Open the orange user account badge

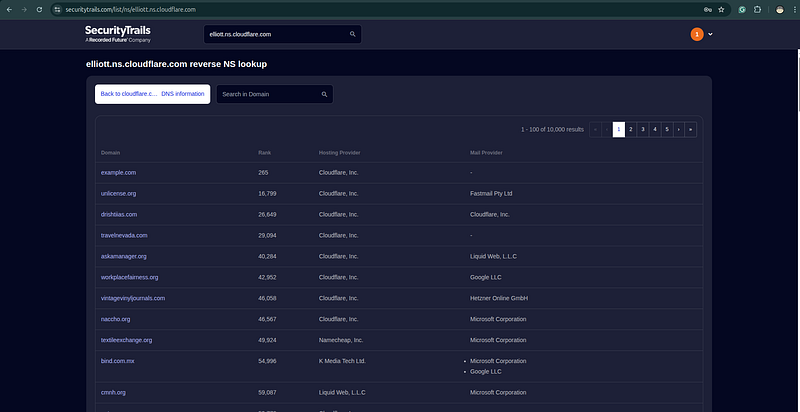(x=697, y=34)
